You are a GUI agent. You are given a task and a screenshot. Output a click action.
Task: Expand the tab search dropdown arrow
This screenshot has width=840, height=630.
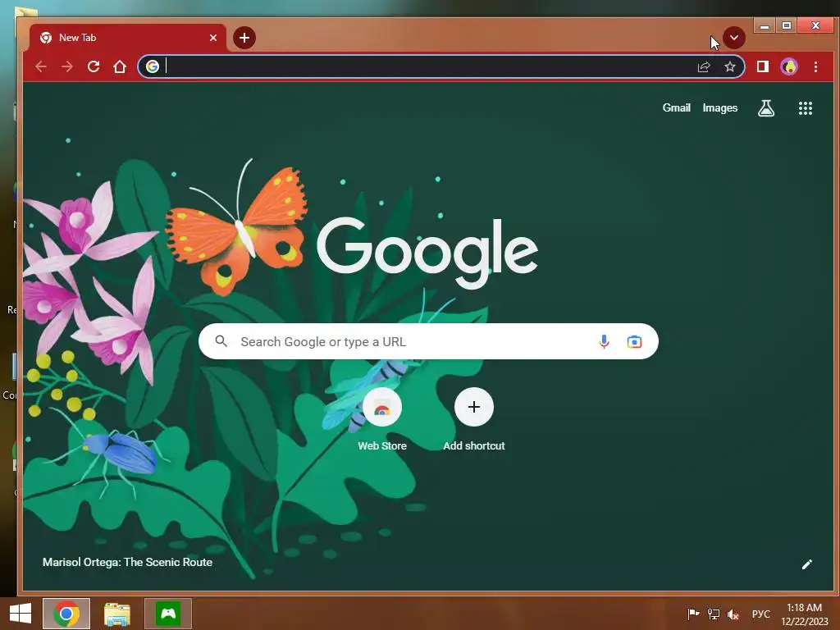[x=734, y=38]
